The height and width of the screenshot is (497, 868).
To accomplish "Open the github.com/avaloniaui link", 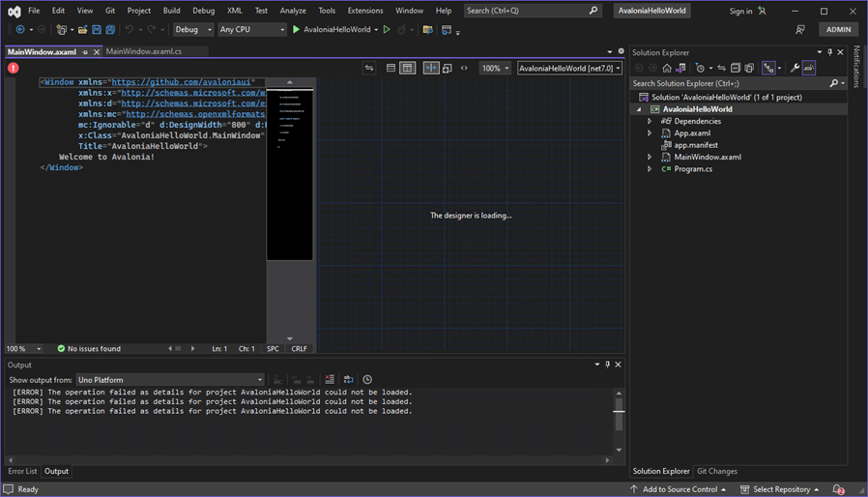I will [x=181, y=82].
